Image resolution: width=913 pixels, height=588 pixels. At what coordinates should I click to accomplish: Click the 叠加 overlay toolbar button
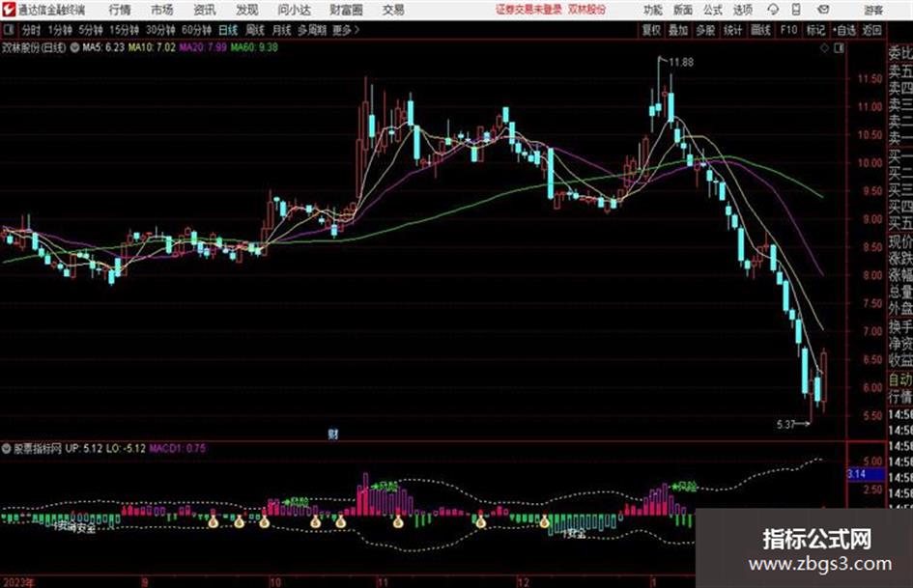(x=678, y=30)
